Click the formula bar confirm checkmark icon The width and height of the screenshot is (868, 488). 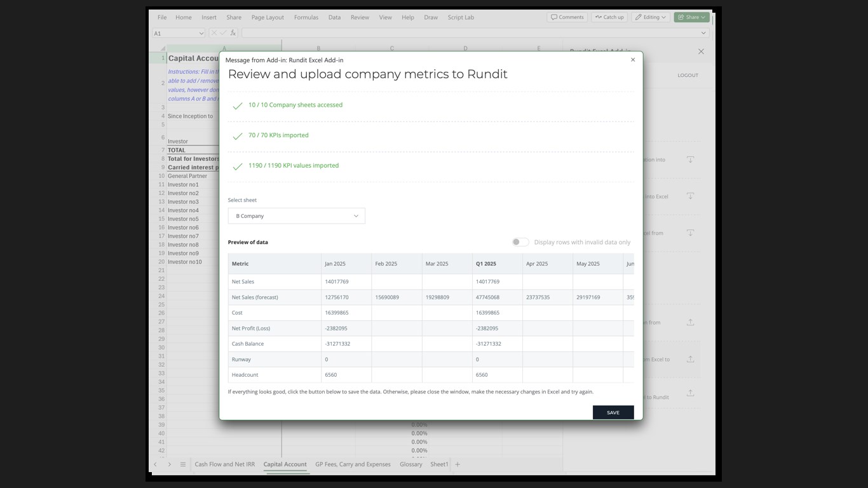click(223, 33)
